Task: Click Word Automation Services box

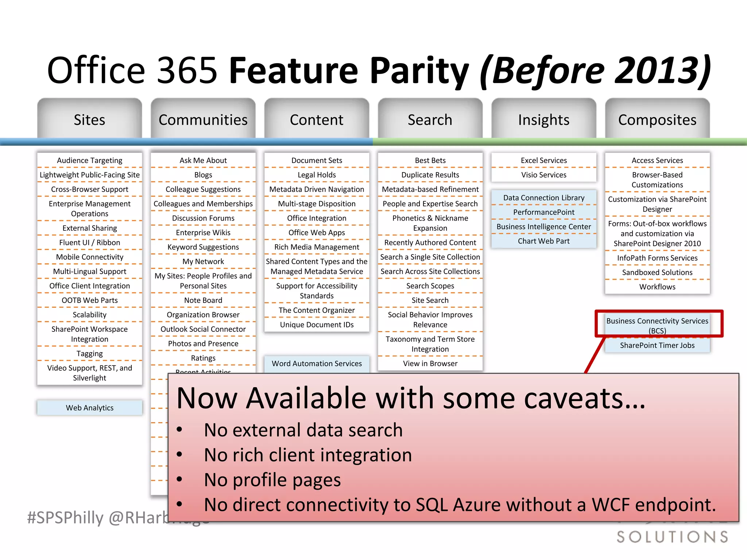Action: pyautogui.click(x=317, y=363)
